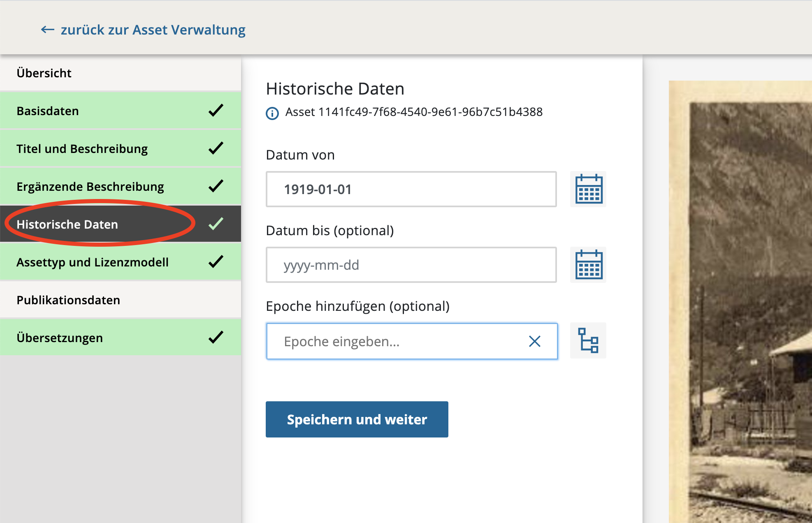The width and height of the screenshot is (812, 523).
Task: Clear the Epoche field with X
Action: coord(534,341)
